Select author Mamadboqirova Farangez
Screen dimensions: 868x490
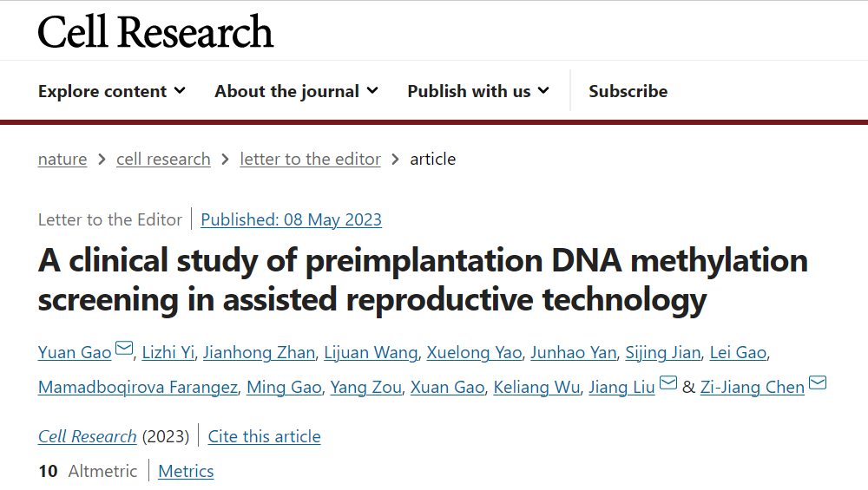tap(138, 387)
